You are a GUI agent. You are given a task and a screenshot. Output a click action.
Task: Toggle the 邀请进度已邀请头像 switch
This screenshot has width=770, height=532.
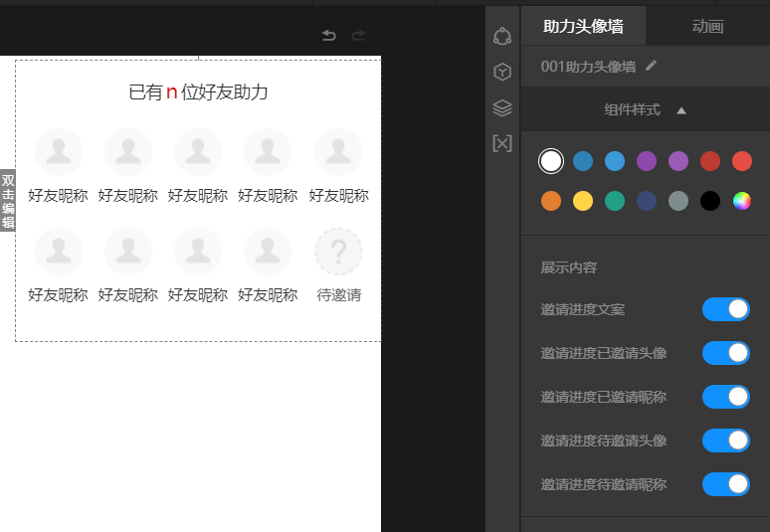tap(726, 353)
